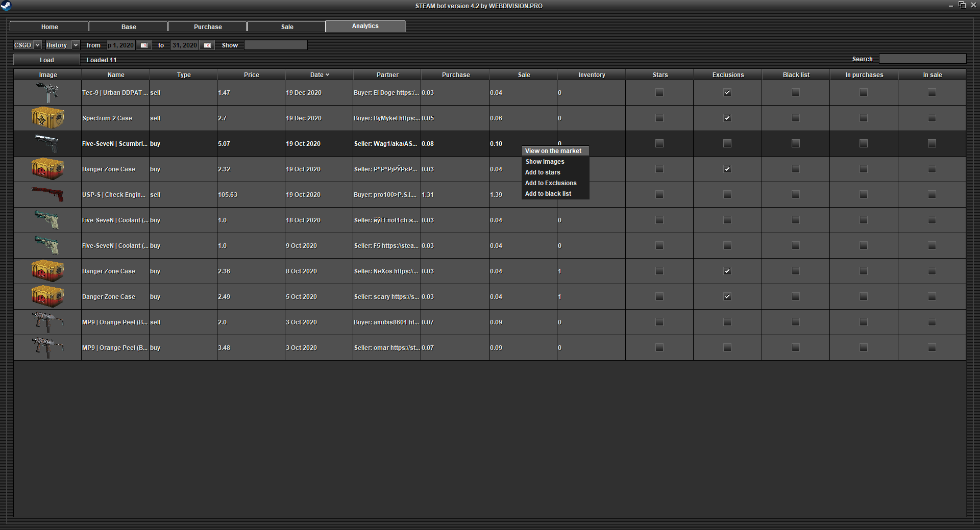
Task: Check Stars box for Spectrum 2 Case
Action: [659, 118]
